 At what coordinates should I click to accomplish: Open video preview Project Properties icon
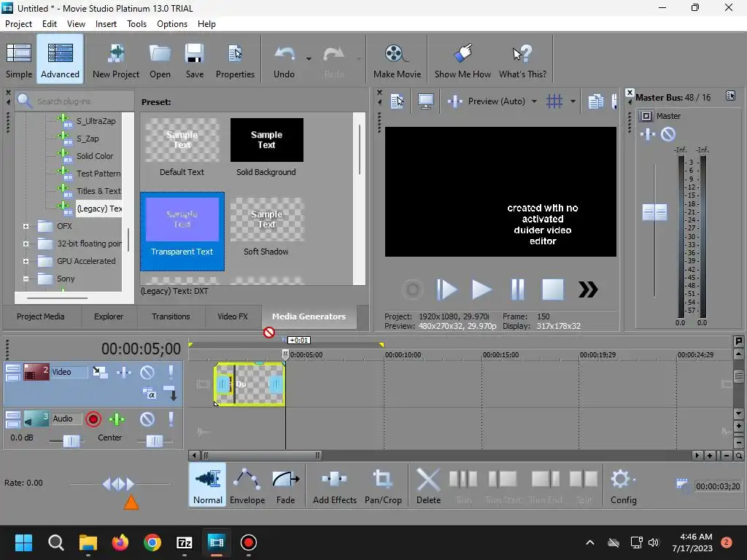397,101
